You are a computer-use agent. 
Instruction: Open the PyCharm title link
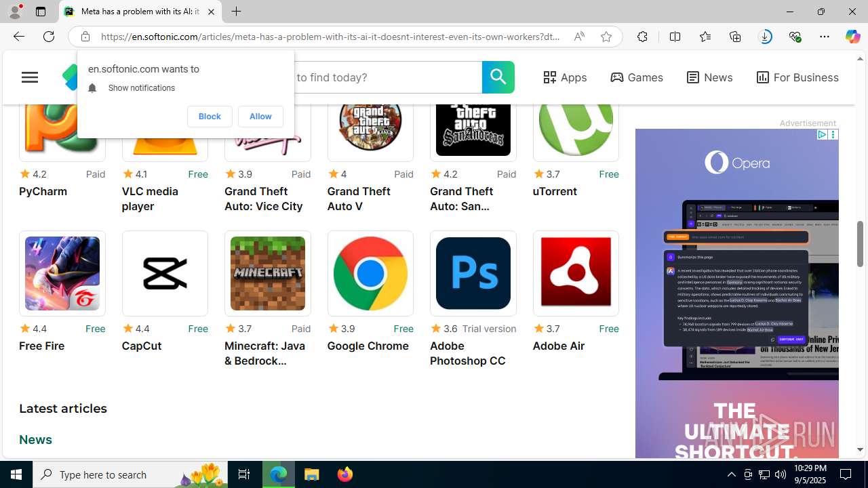(x=43, y=191)
